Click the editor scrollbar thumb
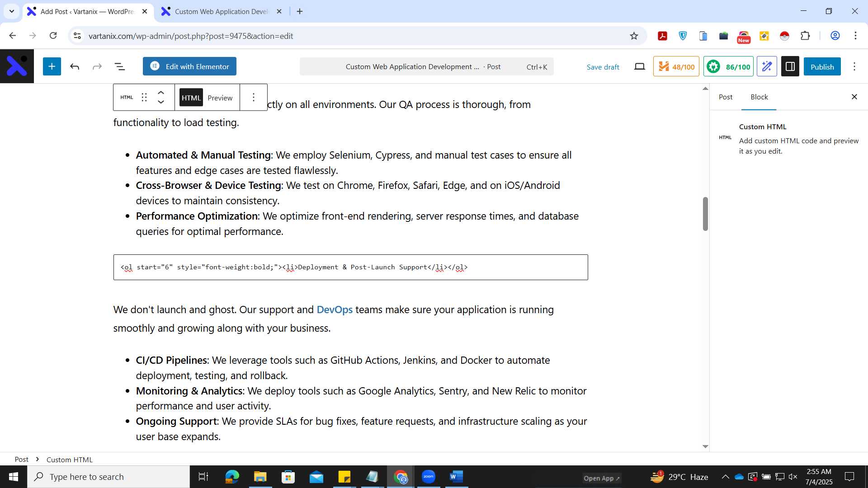 705,214
